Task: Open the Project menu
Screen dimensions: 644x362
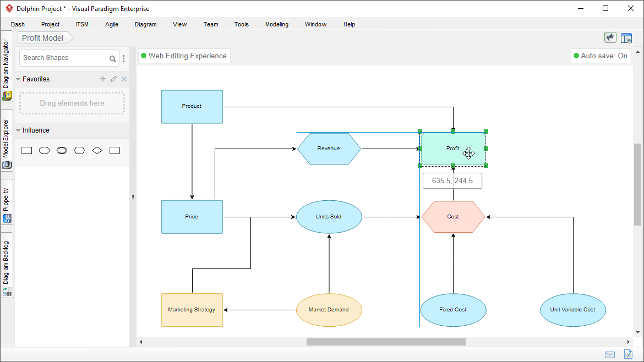Action: pos(50,24)
